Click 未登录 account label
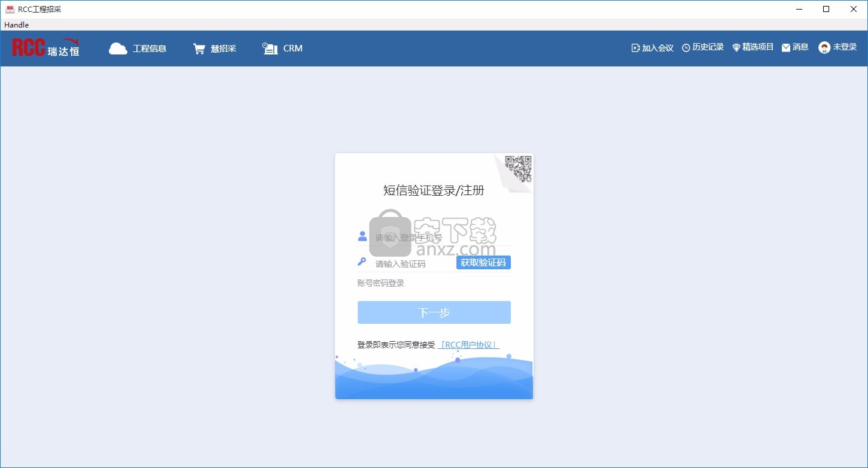This screenshot has width=868, height=468. (x=845, y=47)
